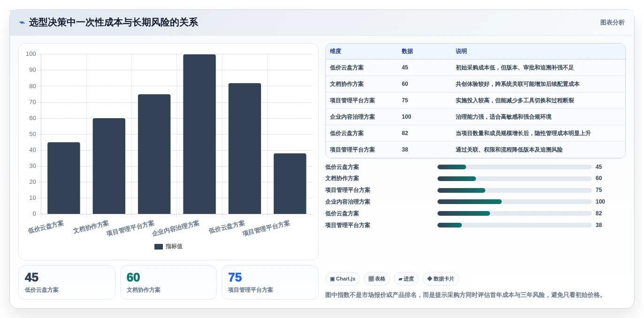Open the 75 项目管理平台方案 summary card
The height and width of the screenshot is (318, 644).
(x=270, y=282)
